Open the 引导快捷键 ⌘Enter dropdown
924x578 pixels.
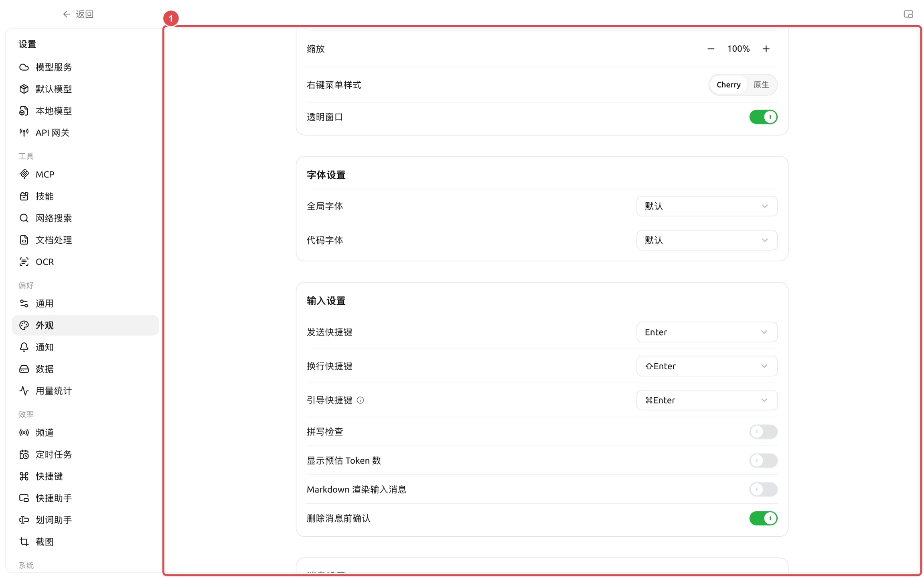pos(707,400)
